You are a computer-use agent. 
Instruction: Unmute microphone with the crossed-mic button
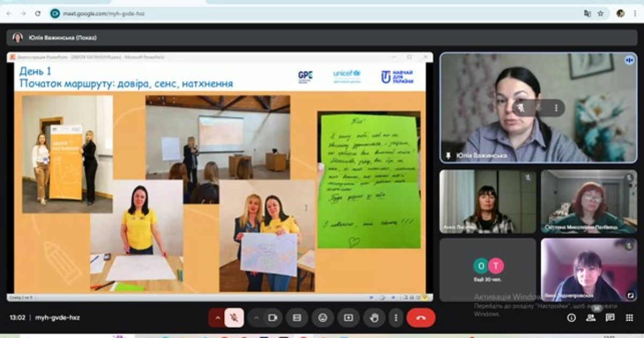point(234,318)
